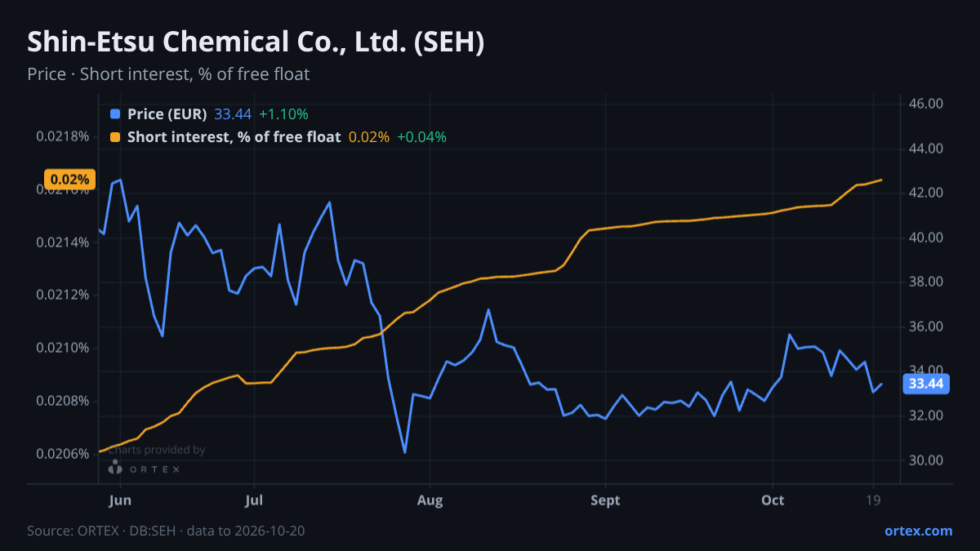
Task: Click the 0.0218% left axis label
Action: click(x=62, y=136)
